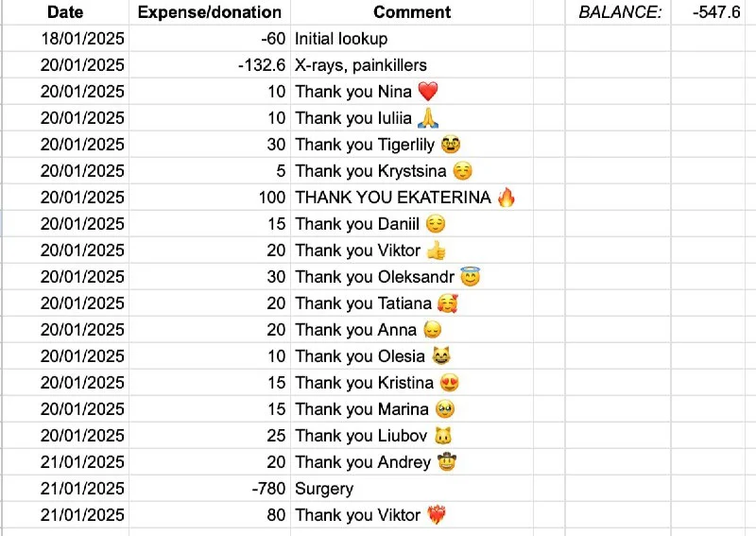Click the X-rays, painkillers cell
Viewport: 756px width, 536px height.
(361, 65)
